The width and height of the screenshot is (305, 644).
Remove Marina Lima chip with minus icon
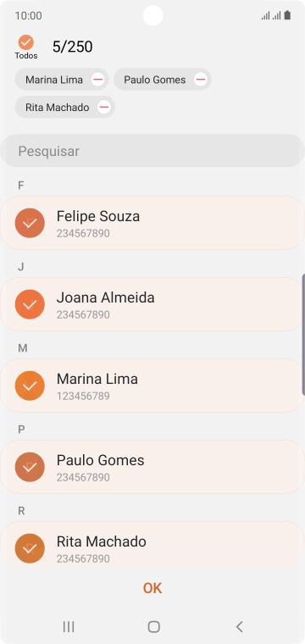point(97,80)
